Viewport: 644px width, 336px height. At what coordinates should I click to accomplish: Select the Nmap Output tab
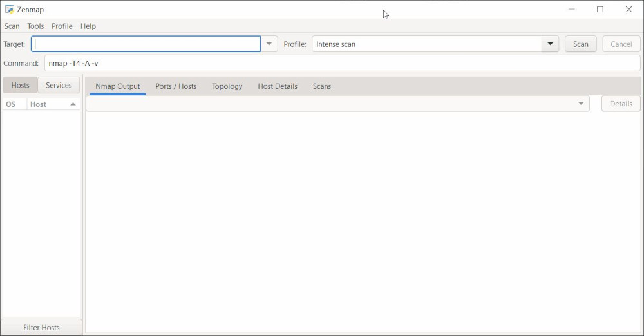(x=117, y=86)
